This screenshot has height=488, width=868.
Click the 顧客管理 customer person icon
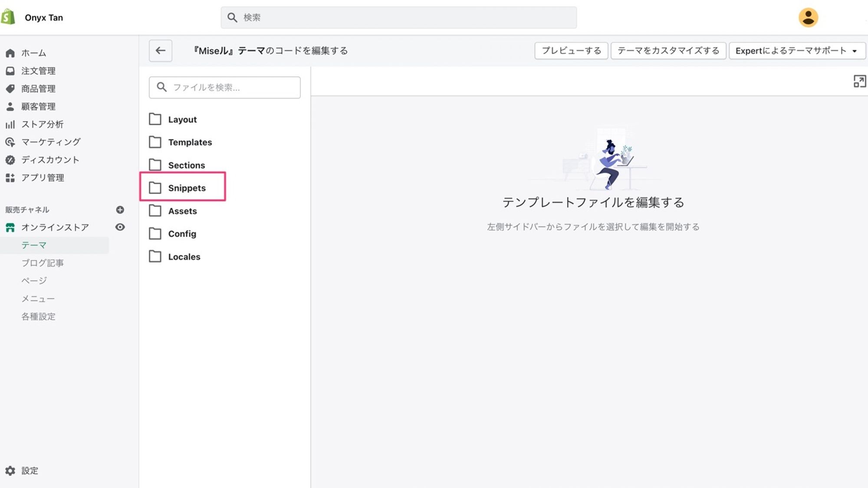tap(10, 106)
